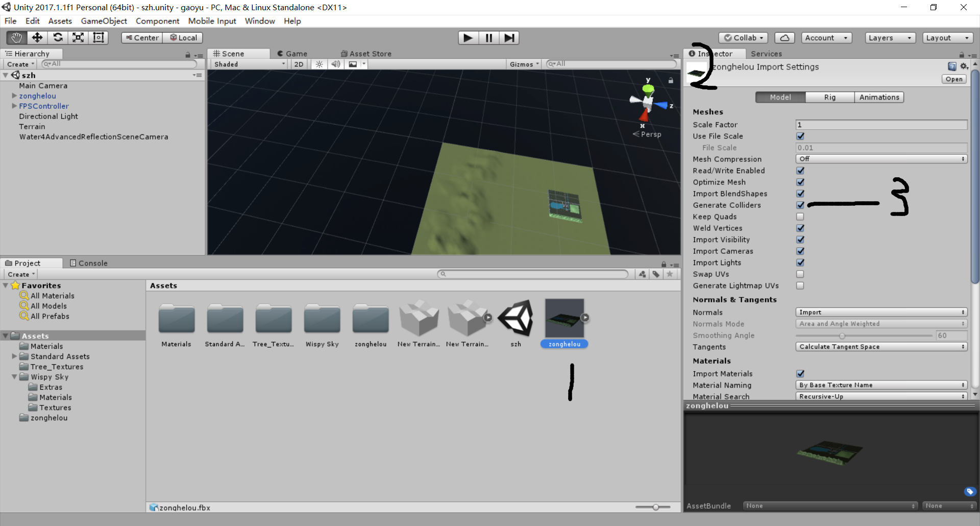Screen dimensions: 980x526
Task: Click the Account button
Action: 826,38
